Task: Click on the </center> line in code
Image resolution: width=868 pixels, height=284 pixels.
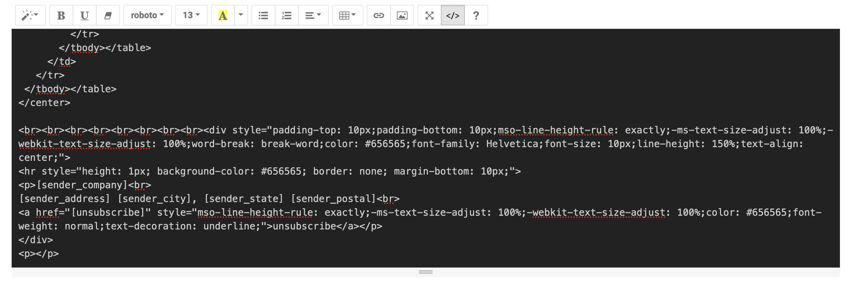Action: (45, 103)
